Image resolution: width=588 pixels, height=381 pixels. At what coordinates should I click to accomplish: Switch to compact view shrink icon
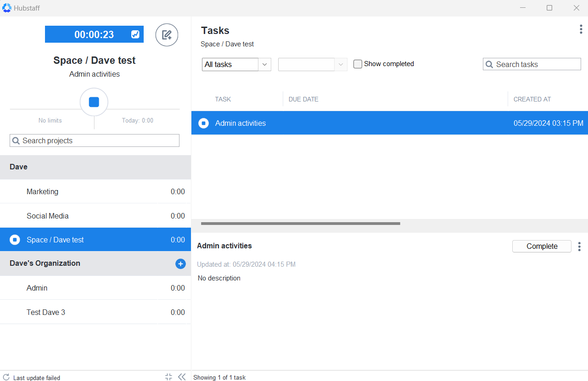point(168,377)
